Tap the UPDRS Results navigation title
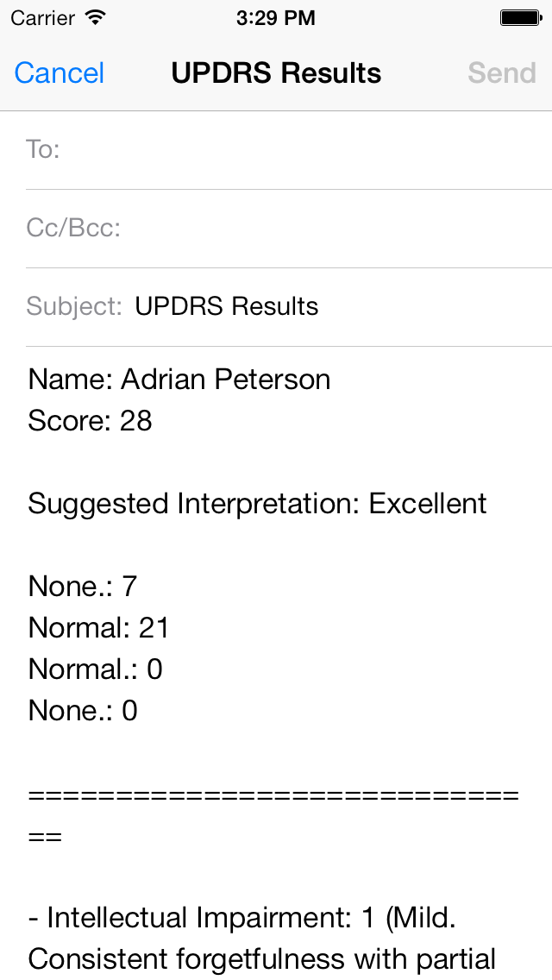 (x=276, y=73)
